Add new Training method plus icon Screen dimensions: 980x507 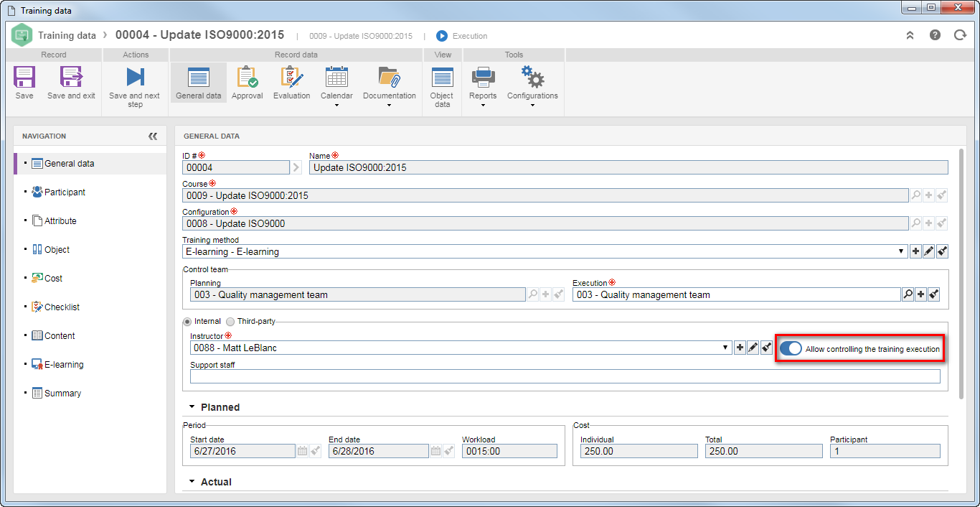pos(915,251)
